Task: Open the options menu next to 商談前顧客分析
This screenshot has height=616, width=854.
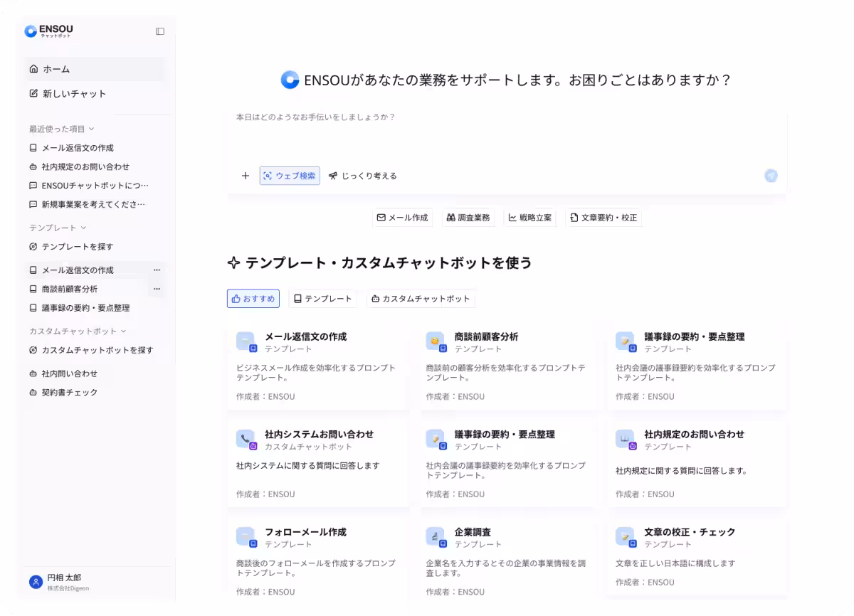Action: (157, 289)
